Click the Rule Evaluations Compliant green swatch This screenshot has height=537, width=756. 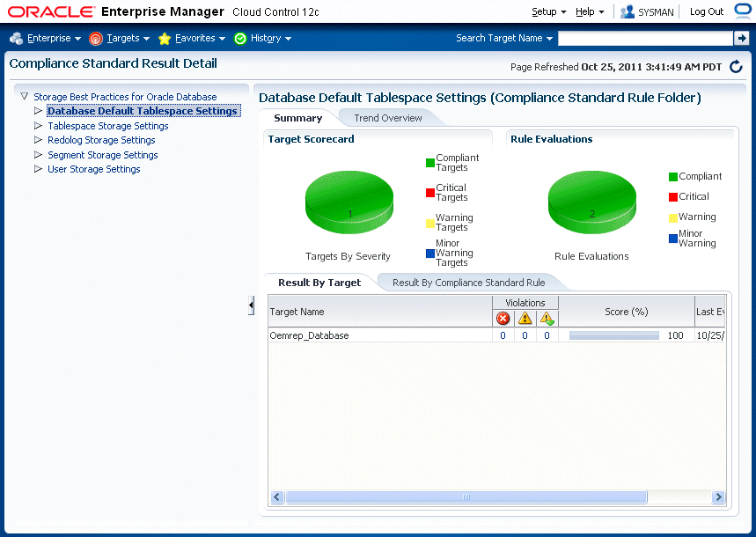click(x=673, y=177)
